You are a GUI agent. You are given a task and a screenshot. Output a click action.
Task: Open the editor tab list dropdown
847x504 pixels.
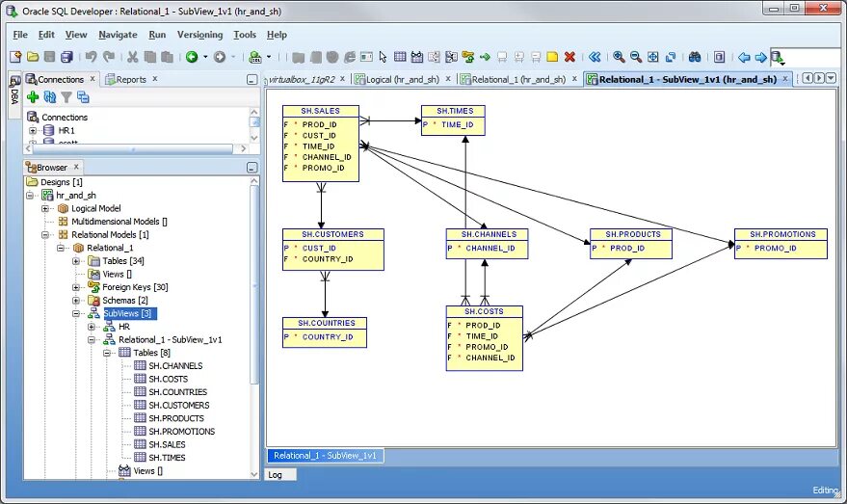click(831, 78)
